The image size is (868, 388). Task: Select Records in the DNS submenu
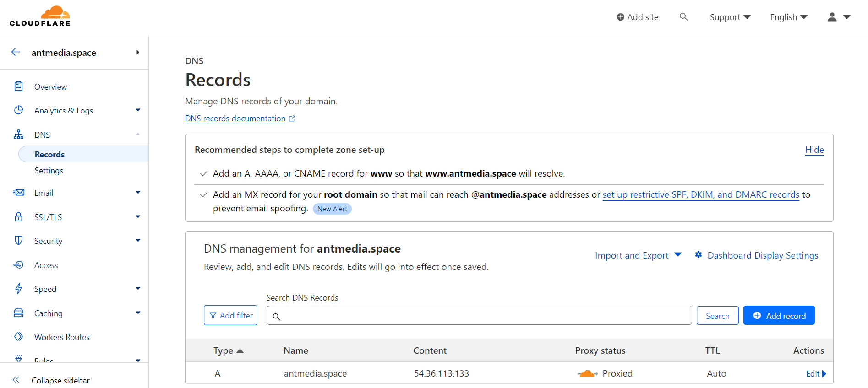tap(83, 154)
